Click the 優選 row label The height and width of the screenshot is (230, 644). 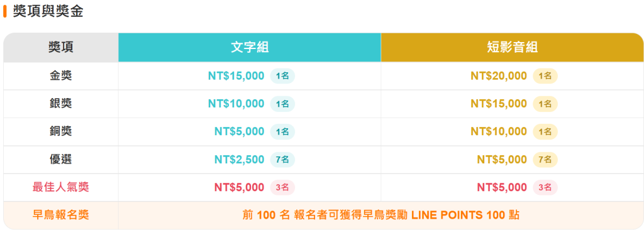pos(61,160)
